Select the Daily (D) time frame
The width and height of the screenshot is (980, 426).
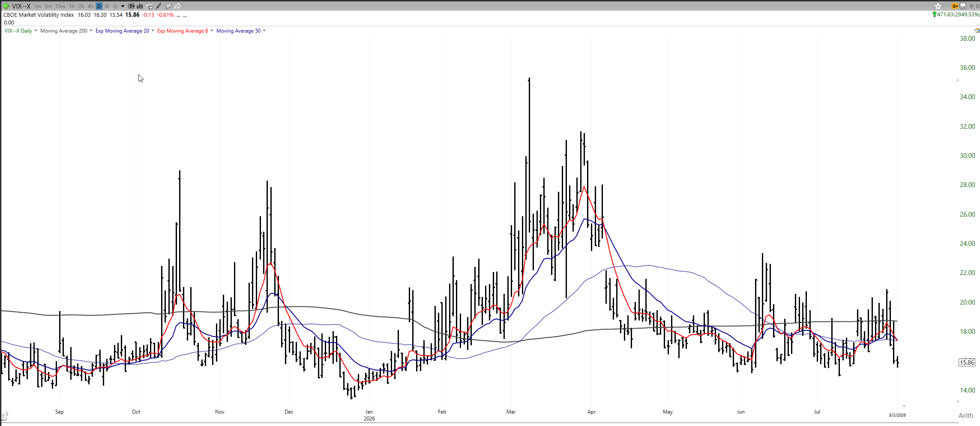coord(99,6)
